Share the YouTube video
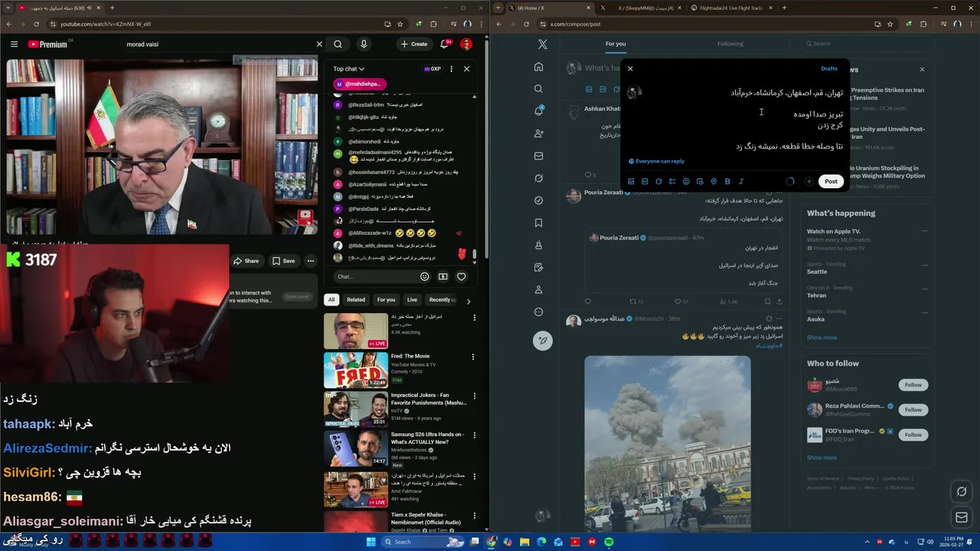Image resolution: width=980 pixels, height=551 pixels. pos(247,261)
